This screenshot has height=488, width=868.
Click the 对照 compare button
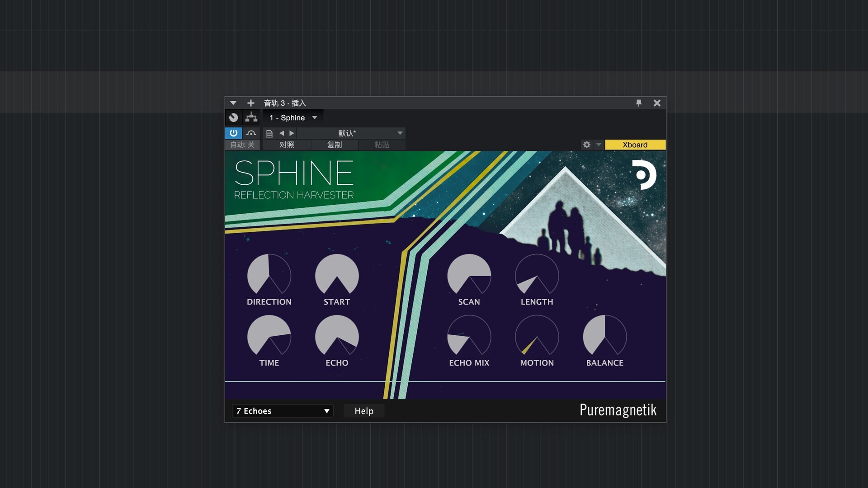287,145
